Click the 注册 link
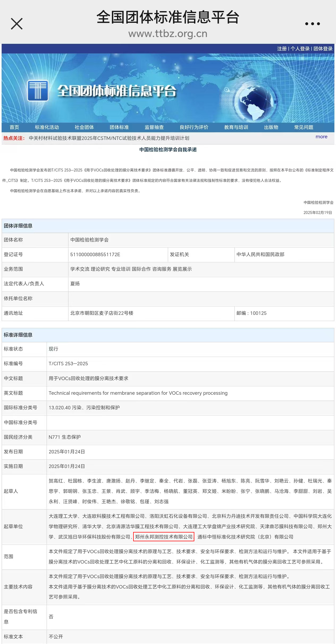 tap(282, 49)
